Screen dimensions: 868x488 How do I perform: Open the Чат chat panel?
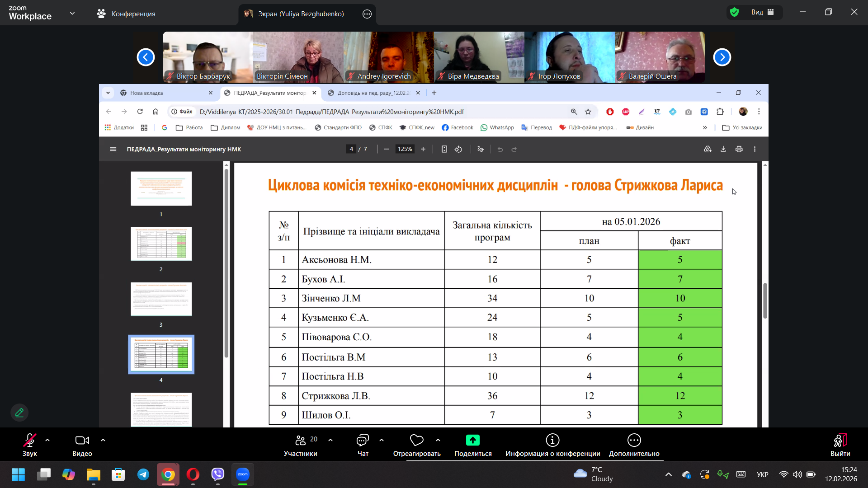363,445
